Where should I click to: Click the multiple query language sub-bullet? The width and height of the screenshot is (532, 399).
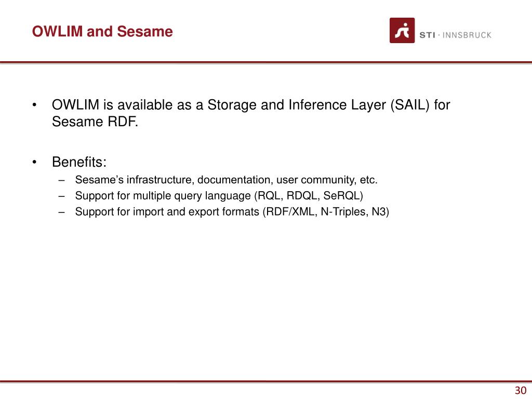(219, 196)
